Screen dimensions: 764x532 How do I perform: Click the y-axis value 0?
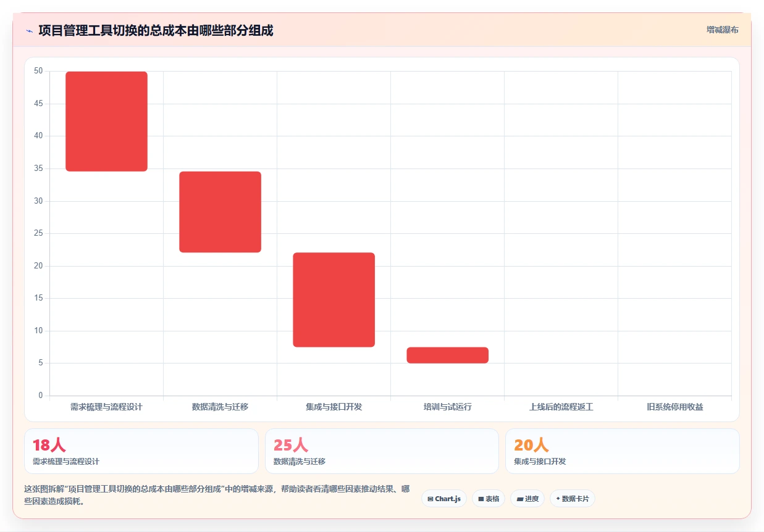40,396
